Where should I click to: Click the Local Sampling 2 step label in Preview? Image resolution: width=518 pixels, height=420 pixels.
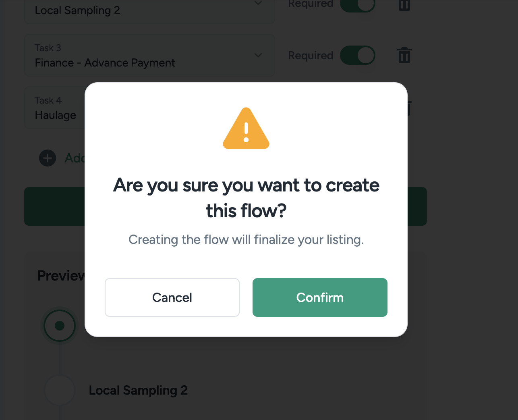click(138, 390)
